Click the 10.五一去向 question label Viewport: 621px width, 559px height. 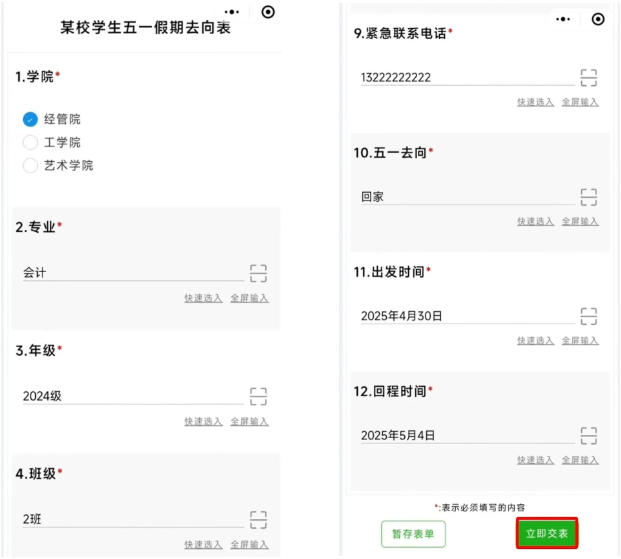393,153
